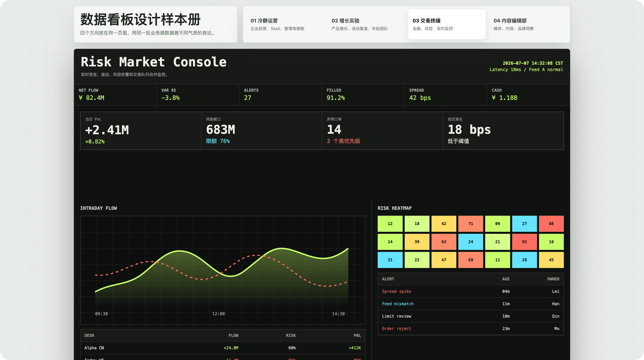Open the 风险敞口 683M card
The image size is (644, 360).
(261, 131)
